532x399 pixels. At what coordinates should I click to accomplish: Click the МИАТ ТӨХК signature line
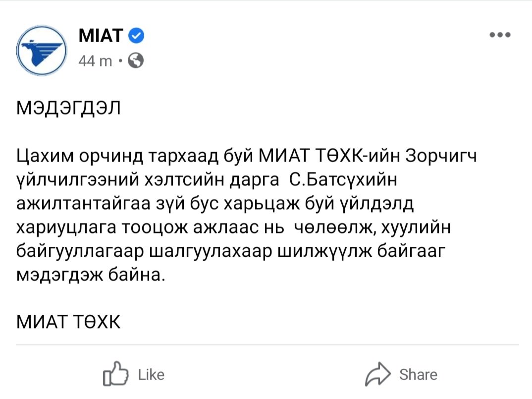68,322
